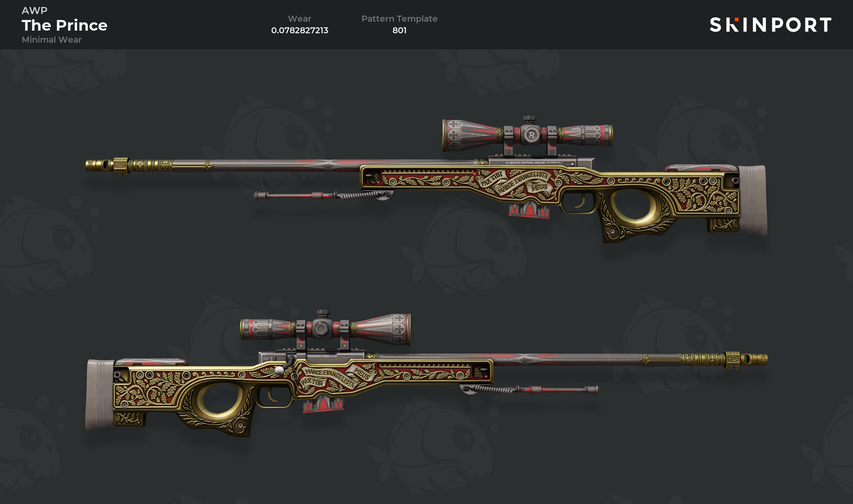Click the red magazine of top rifle
The height and width of the screenshot is (504, 853).
coord(528,208)
